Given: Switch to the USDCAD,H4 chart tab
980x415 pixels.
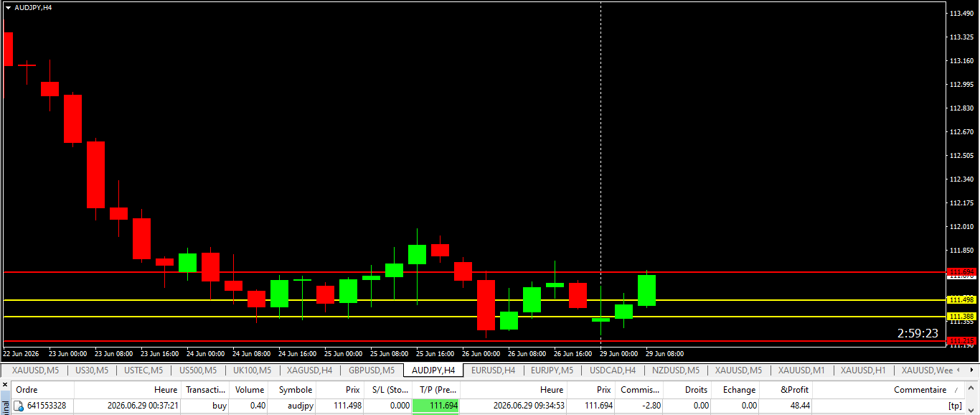Looking at the screenshot, I should [x=613, y=370].
